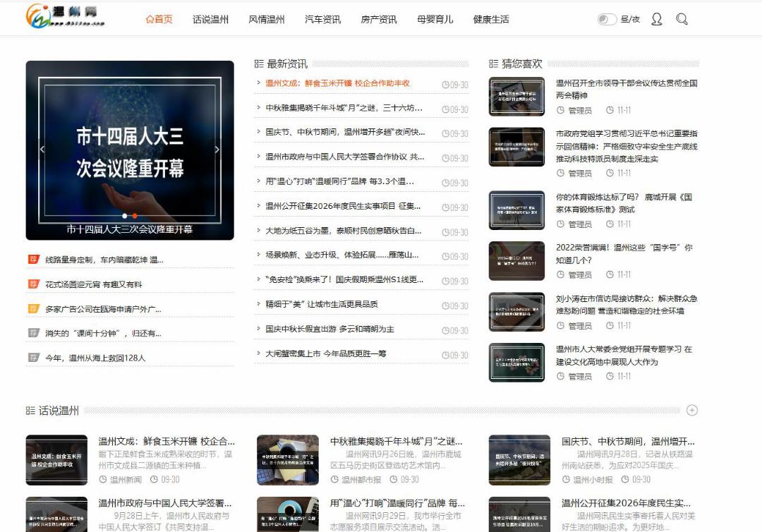762x532 pixels.
Task: Select the first carousel indicator dot
Action: (125, 216)
